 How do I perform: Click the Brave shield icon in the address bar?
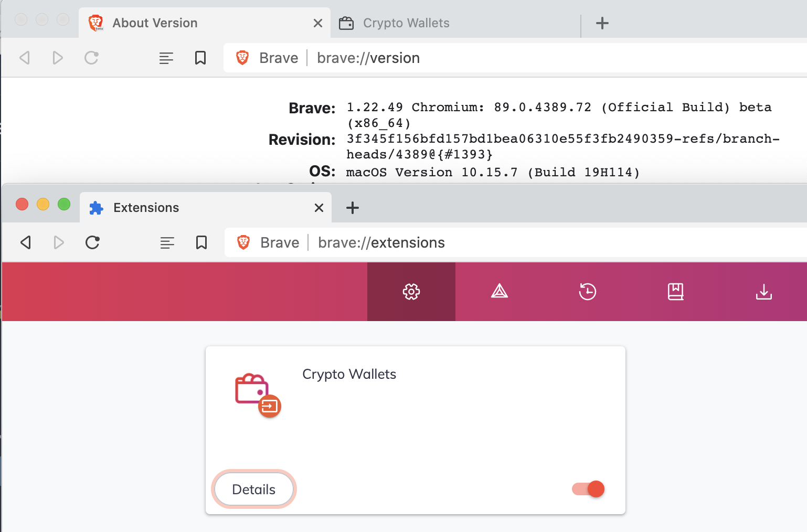[243, 242]
